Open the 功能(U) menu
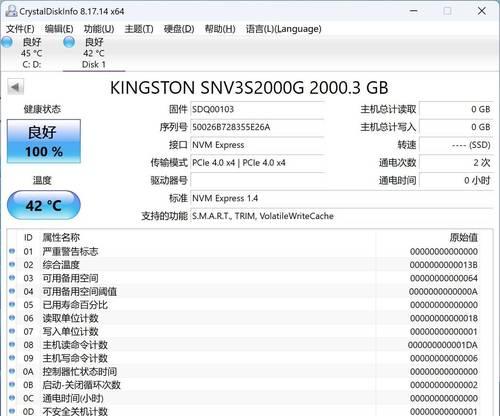 click(x=99, y=29)
